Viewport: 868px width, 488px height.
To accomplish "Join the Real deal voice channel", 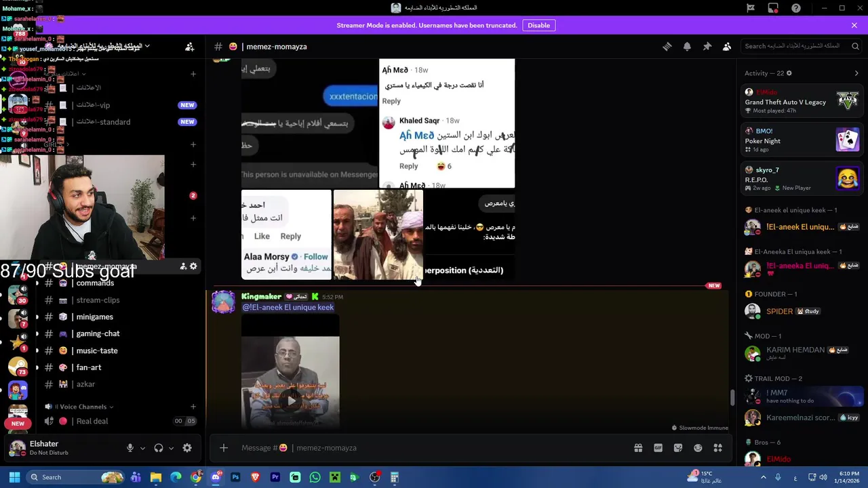I will point(92,421).
